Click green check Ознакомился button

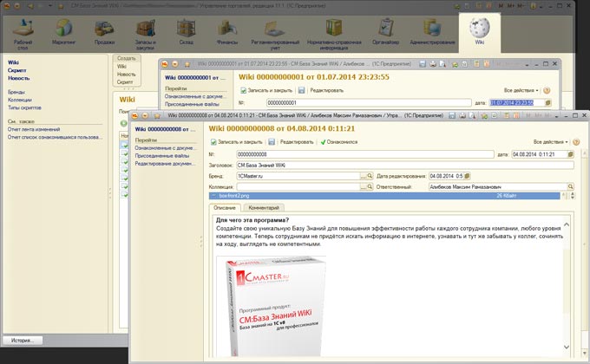pyautogui.click(x=339, y=142)
